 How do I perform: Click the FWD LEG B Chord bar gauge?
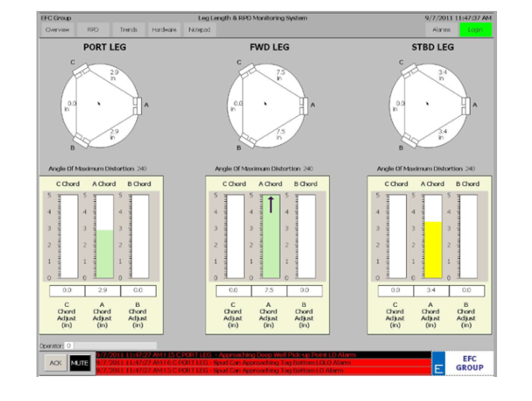point(306,236)
